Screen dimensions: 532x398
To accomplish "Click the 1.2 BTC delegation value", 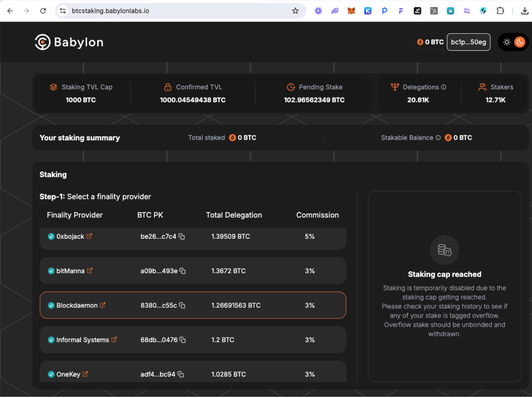I will 223,340.
